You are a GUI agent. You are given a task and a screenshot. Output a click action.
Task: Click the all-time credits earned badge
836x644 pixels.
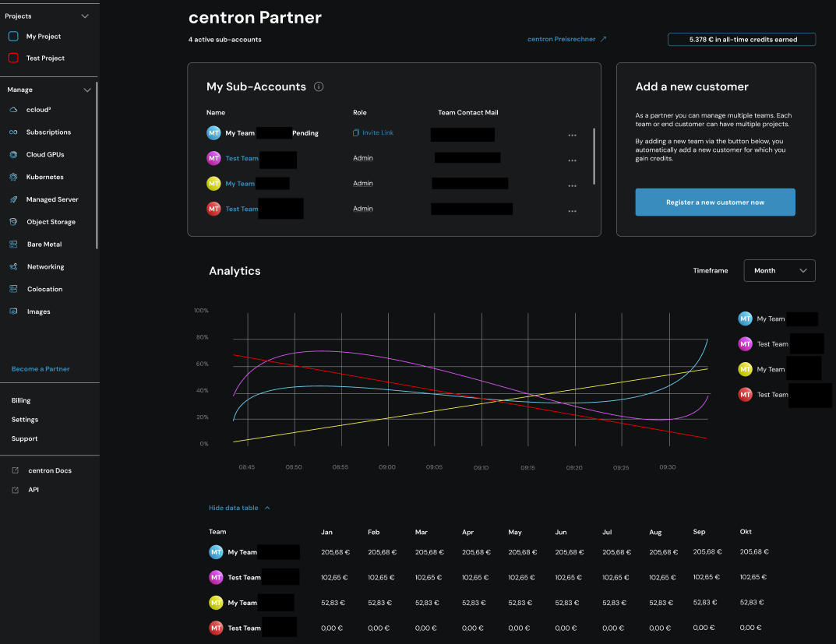click(x=742, y=40)
